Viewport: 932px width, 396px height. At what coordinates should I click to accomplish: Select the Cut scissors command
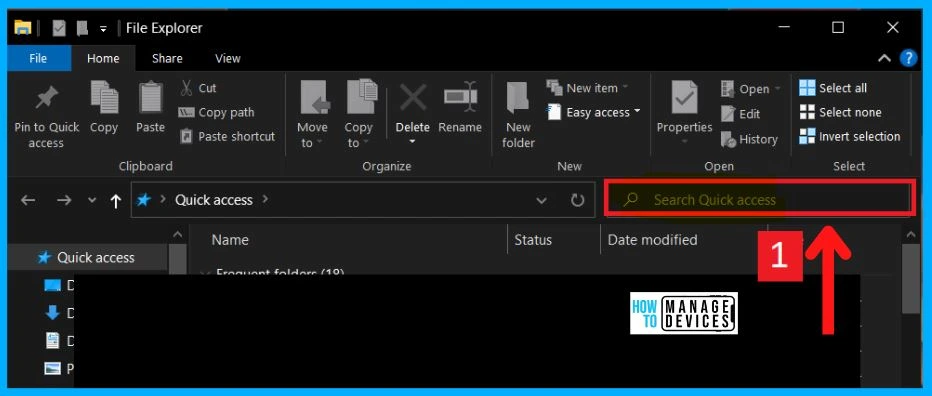[x=199, y=88]
